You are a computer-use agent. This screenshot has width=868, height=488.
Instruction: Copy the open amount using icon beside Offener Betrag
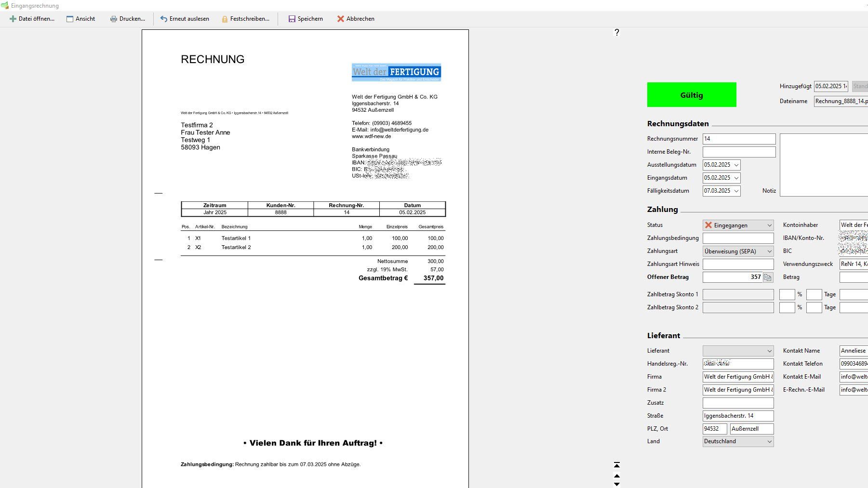[768, 277]
